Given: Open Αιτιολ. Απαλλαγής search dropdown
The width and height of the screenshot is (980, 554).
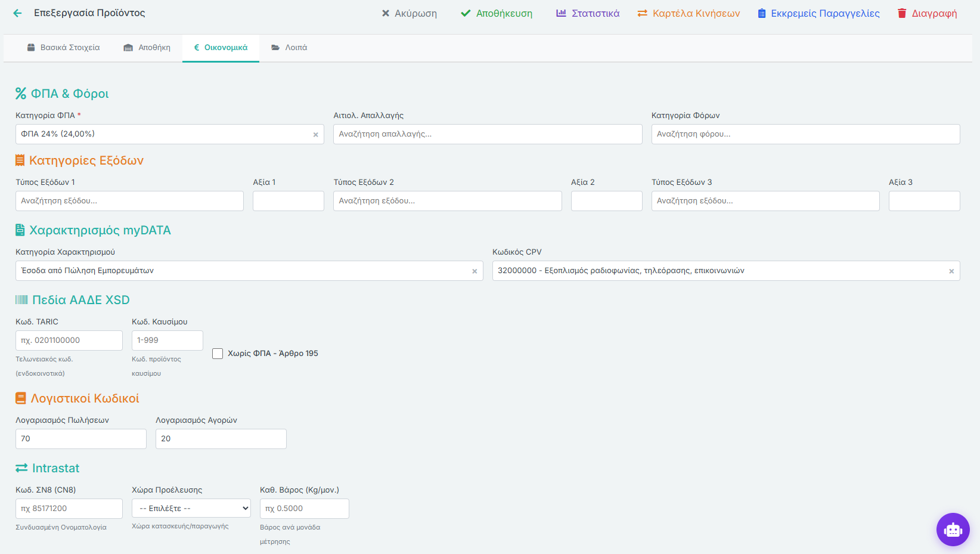Looking at the screenshot, I should [488, 134].
